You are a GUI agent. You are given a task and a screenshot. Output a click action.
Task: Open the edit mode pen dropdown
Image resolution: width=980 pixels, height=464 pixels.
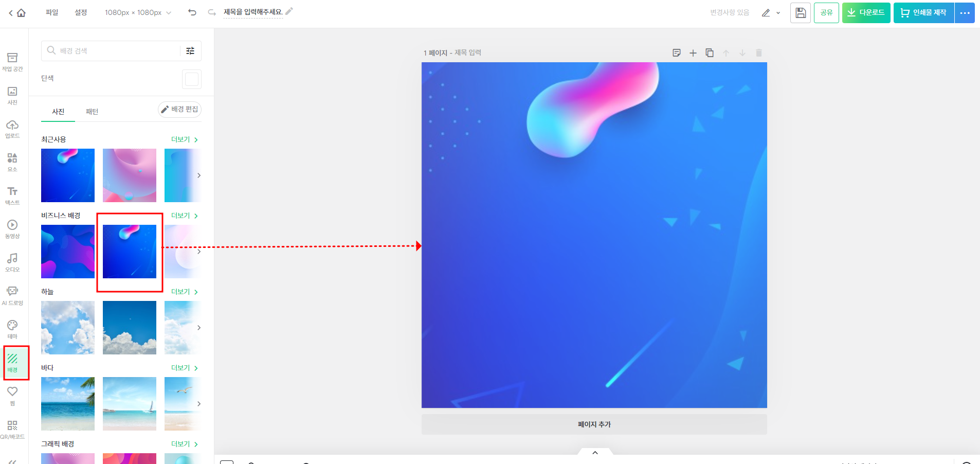(x=771, y=13)
